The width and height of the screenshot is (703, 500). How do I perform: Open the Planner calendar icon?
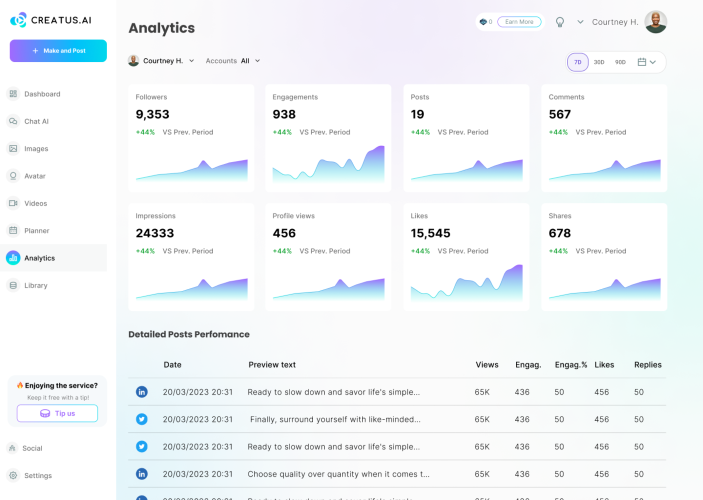(13, 230)
